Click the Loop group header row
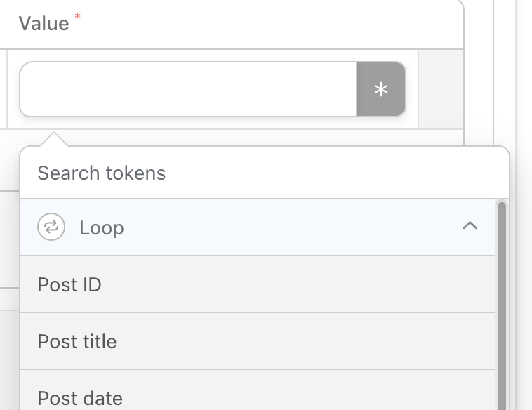 coord(258,227)
